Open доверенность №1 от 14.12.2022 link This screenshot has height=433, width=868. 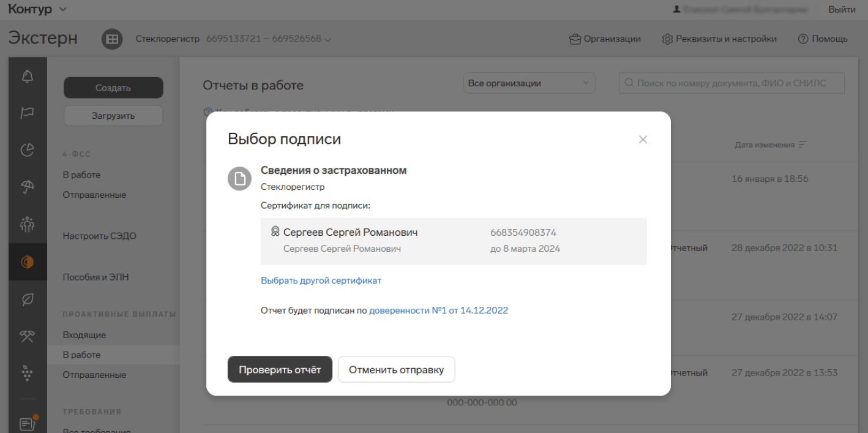coord(438,311)
